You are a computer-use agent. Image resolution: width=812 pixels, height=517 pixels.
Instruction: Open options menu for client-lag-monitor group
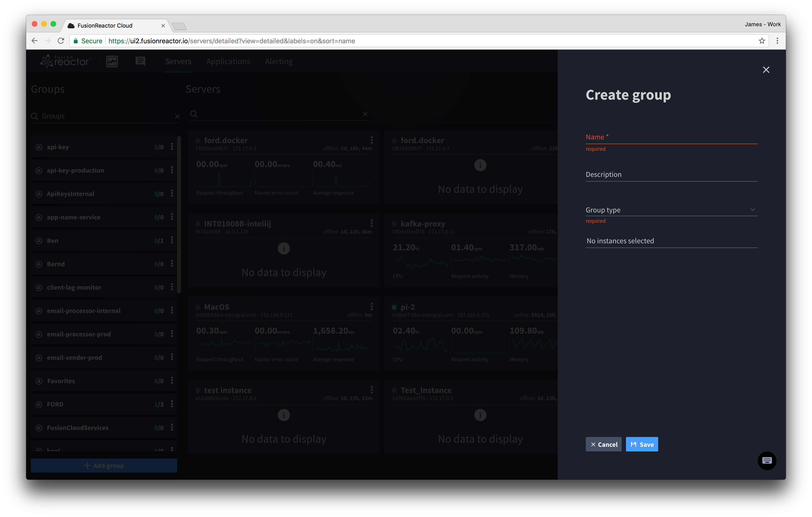tap(172, 287)
